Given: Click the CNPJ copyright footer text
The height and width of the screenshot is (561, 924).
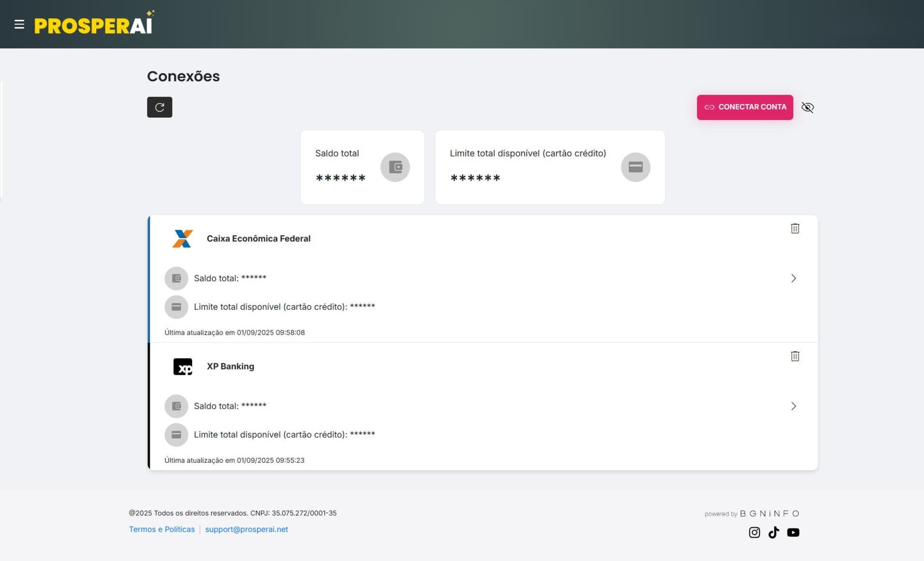Looking at the screenshot, I should (x=233, y=513).
